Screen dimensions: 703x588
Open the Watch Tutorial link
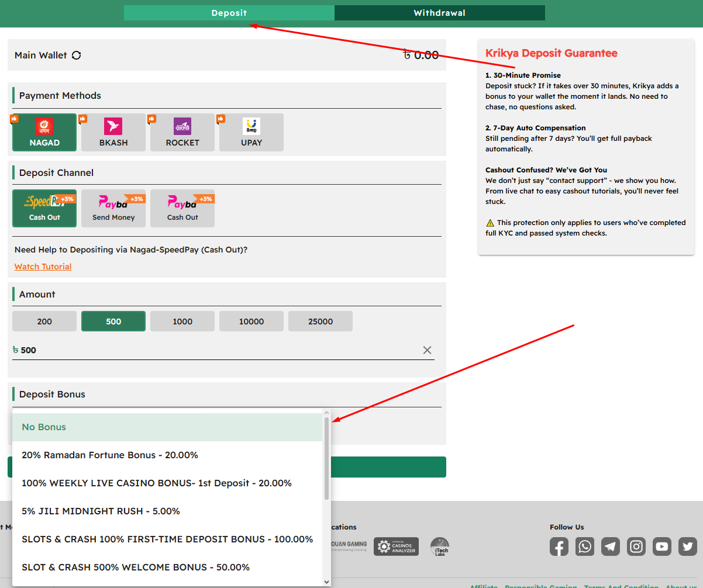[x=43, y=267]
